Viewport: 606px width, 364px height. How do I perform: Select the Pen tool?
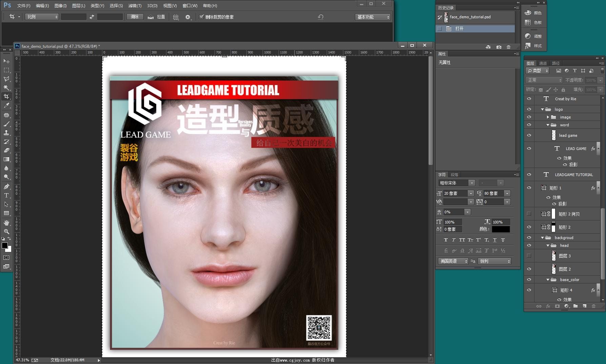pyautogui.click(x=6, y=187)
